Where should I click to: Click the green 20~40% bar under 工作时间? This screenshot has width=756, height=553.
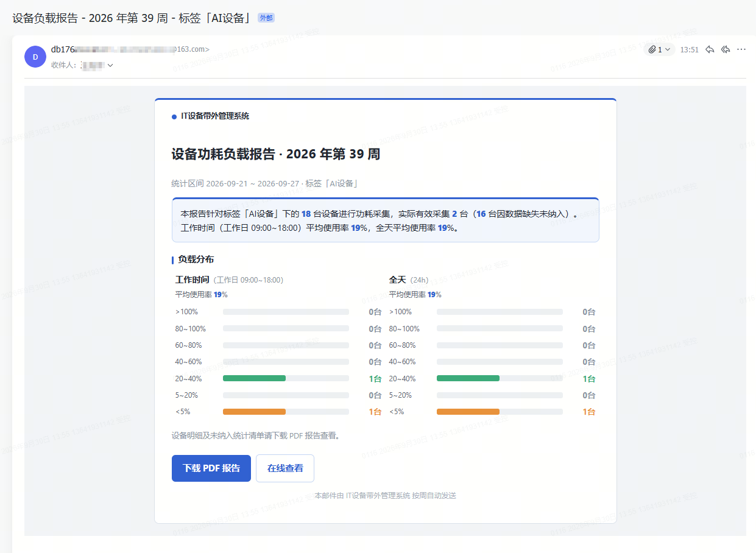click(x=254, y=378)
